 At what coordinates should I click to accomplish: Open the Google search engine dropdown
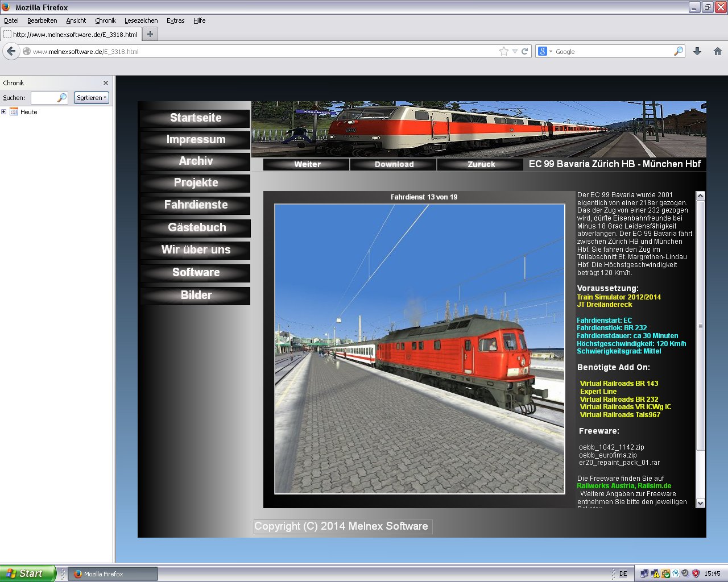[545, 51]
